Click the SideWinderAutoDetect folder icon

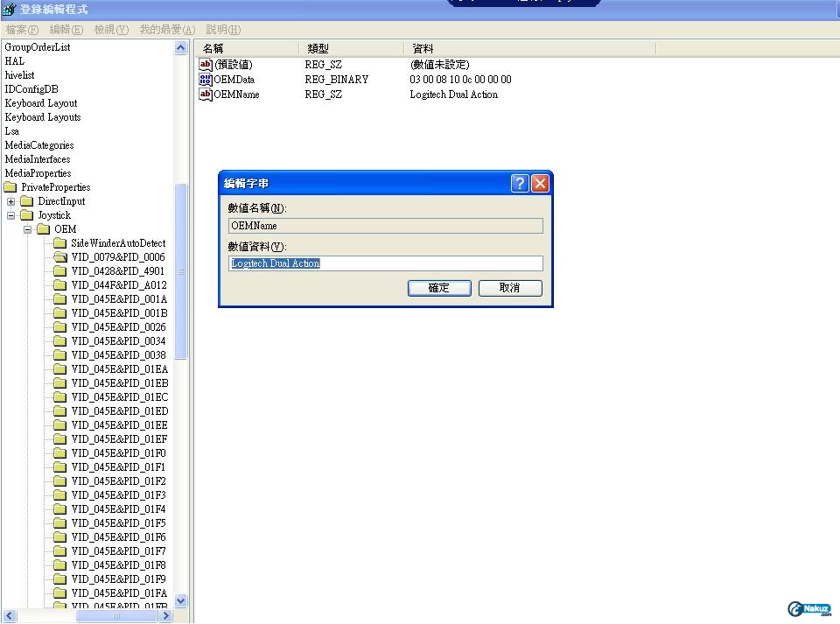[x=60, y=243]
